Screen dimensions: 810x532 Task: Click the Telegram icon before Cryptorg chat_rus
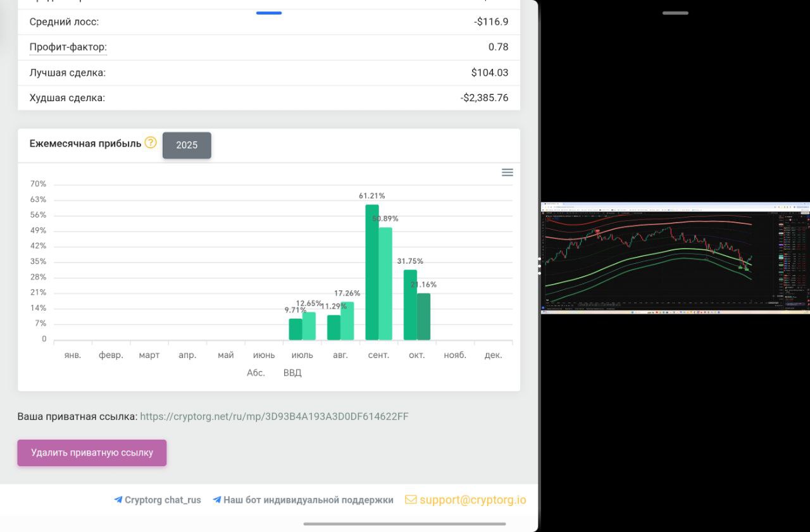pyautogui.click(x=118, y=500)
